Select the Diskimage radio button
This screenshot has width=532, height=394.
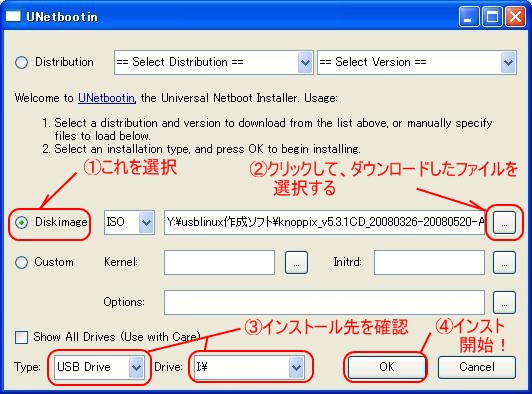pos(22,223)
